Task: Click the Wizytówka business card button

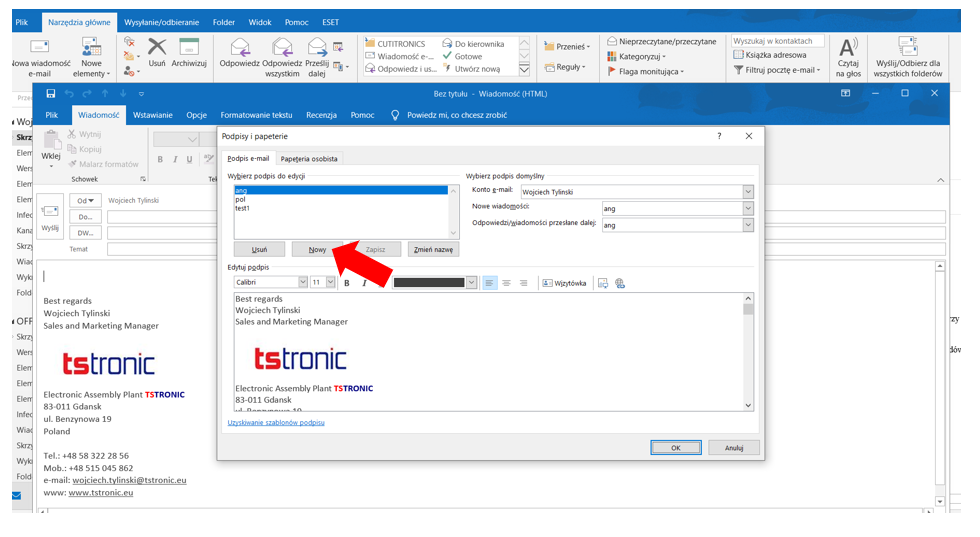Action: coord(564,283)
